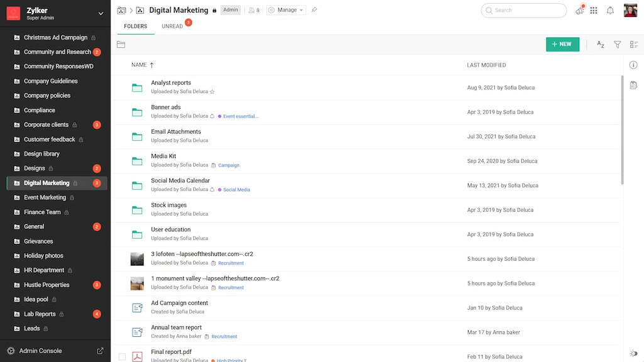
Task: Select the Folders tab
Action: [135, 26]
